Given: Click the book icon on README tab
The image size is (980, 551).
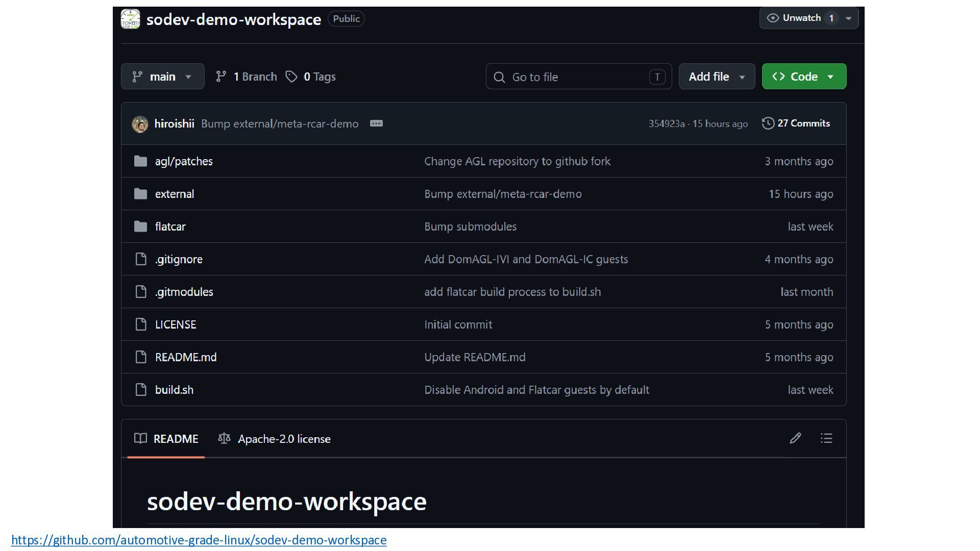Looking at the screenshot, I should [x=140, y=438].
